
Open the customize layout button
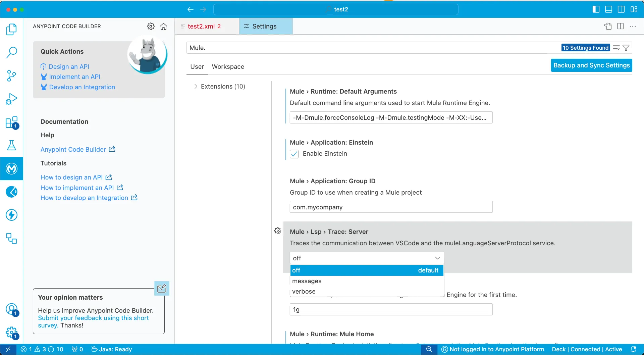[634, 9]
